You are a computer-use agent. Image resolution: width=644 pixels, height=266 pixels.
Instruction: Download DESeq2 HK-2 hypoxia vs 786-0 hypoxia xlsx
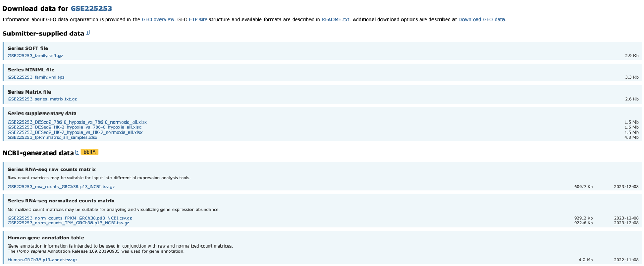coord(75,127)
